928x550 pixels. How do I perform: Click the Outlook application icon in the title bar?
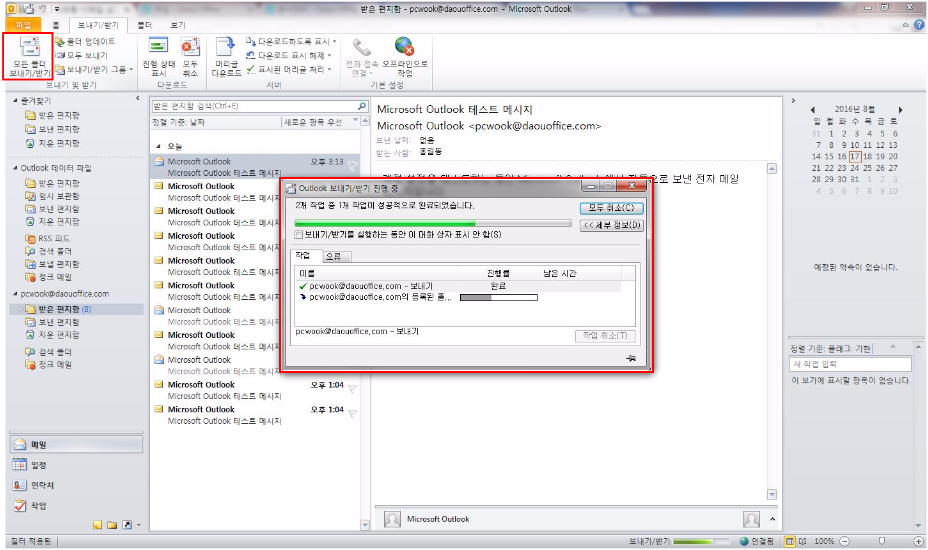[x=11, y=8]
